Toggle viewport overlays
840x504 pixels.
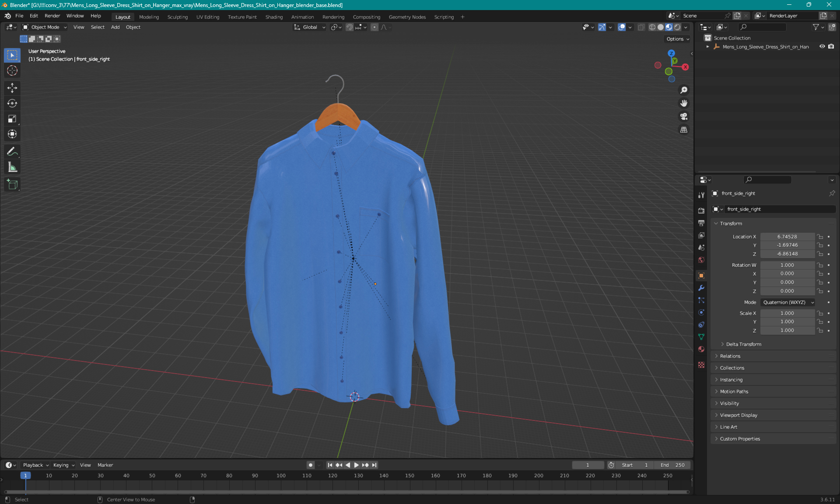click(x=622, y=27)
